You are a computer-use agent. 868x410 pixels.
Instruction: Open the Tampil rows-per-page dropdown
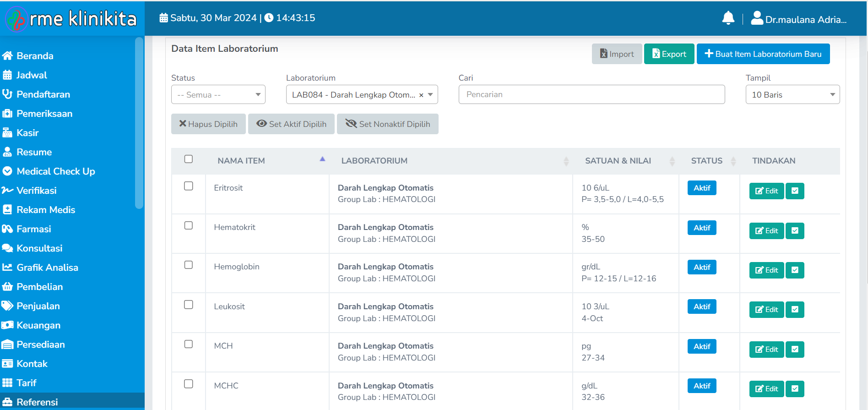pyautogui.click(x=792, y=95)
